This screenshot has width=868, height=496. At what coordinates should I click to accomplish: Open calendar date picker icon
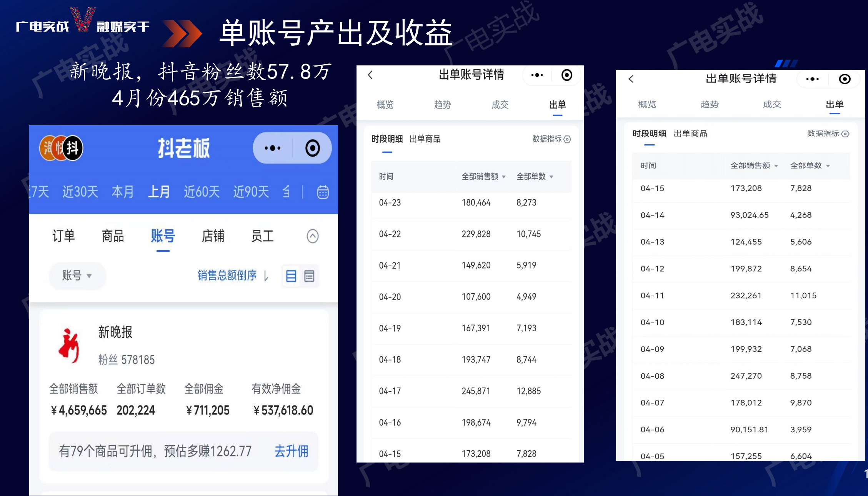[x=322, y=192]
